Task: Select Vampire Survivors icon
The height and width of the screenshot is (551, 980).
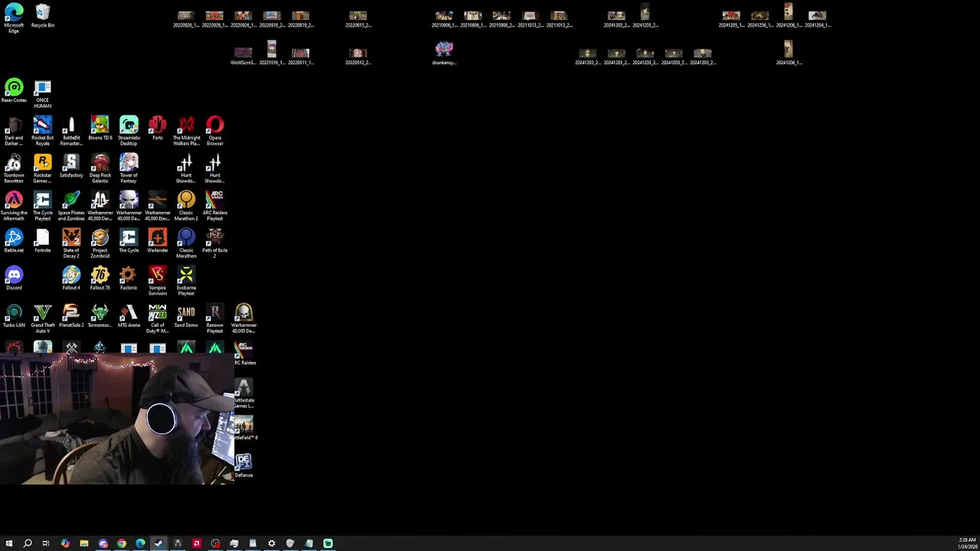Action: pyautogui.click(x=158, y=282)
